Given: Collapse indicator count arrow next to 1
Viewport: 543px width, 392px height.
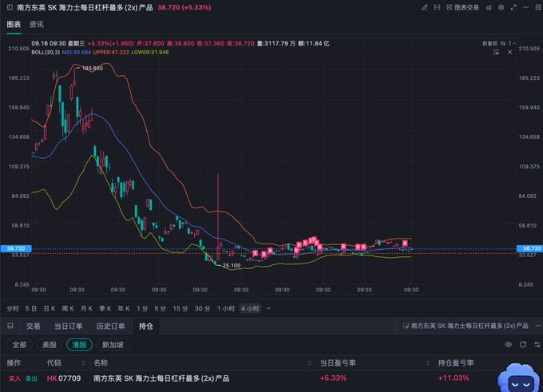Looking at the screenshot, I should (x=514, y=43).
